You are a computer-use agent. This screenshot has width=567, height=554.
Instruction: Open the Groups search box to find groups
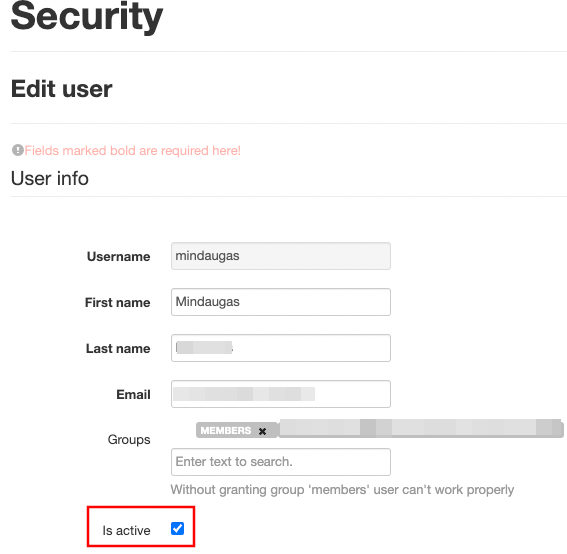(281, 462)
